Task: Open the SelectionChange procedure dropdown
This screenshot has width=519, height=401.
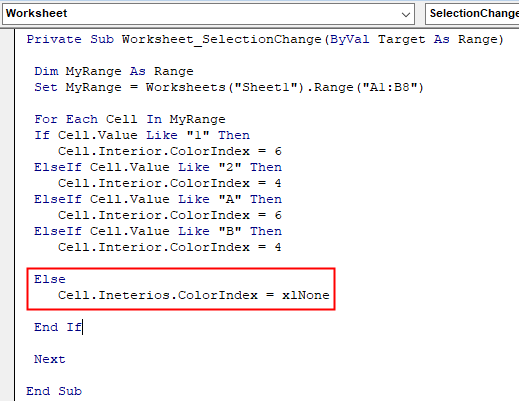Action: click(472, 14)
